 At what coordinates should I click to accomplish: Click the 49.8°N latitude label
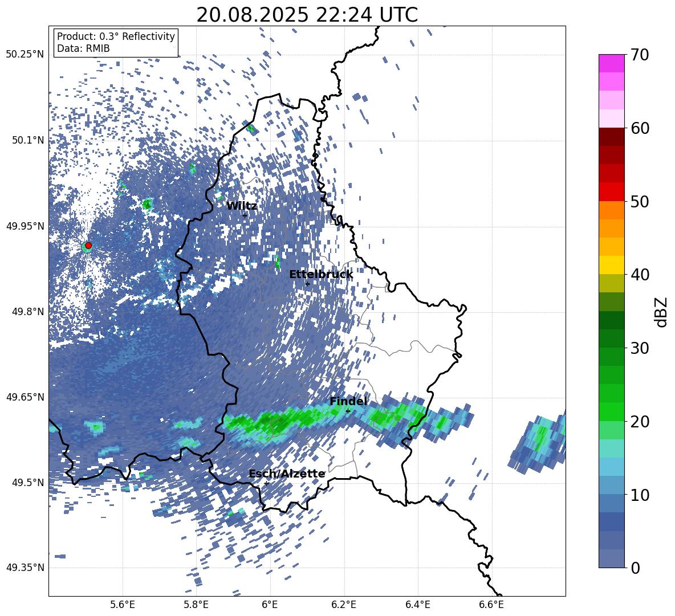27,312
